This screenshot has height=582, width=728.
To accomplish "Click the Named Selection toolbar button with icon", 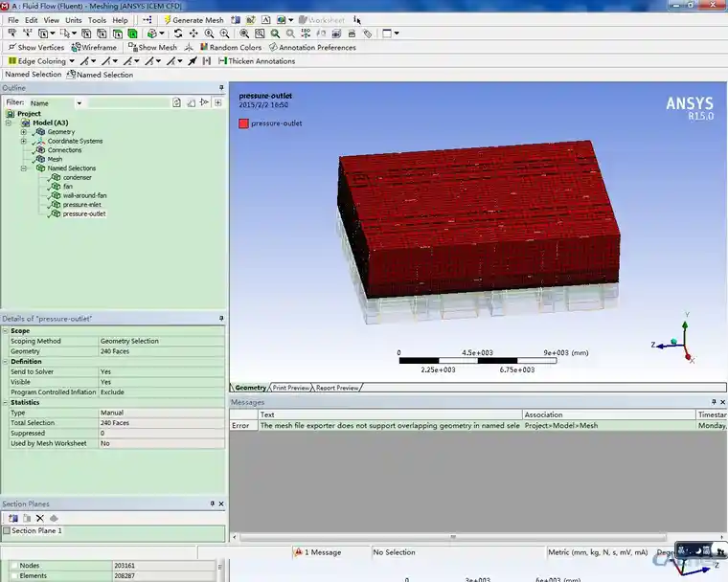I will tap(101, 75).
